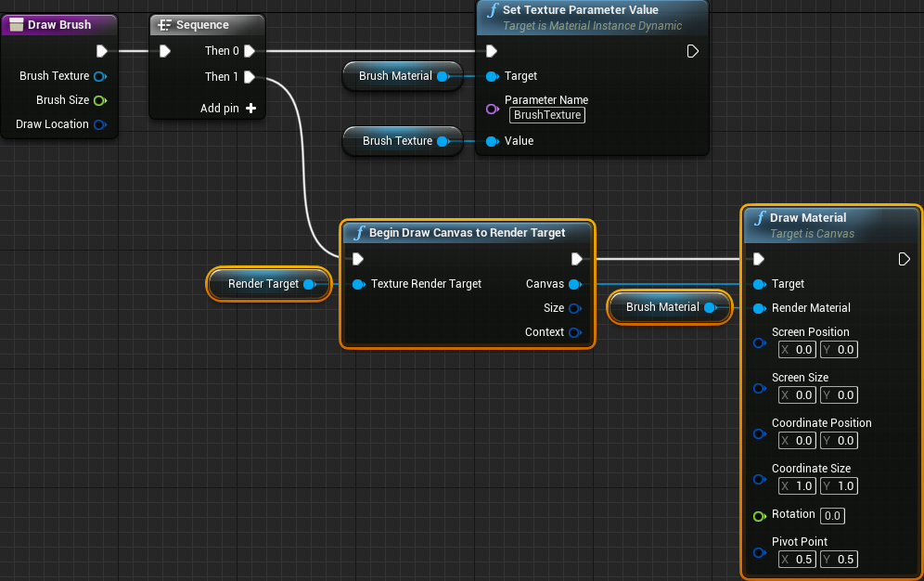The image size is (924, 581).
Task: Select the Draw Brush event node title
Action: pyautogui.click(x=59, y=25)
